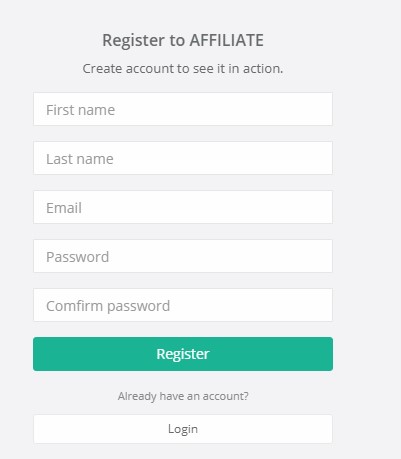Click the word 'Register' on green button
The width and height of the screenshot is (401, 459).
(183, 354)
